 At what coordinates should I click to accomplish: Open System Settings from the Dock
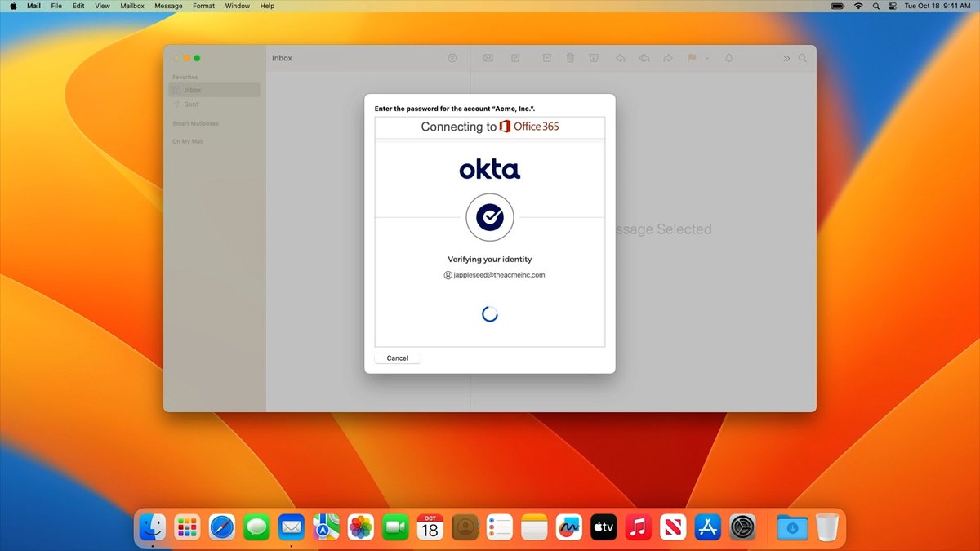tap(742, 527)
